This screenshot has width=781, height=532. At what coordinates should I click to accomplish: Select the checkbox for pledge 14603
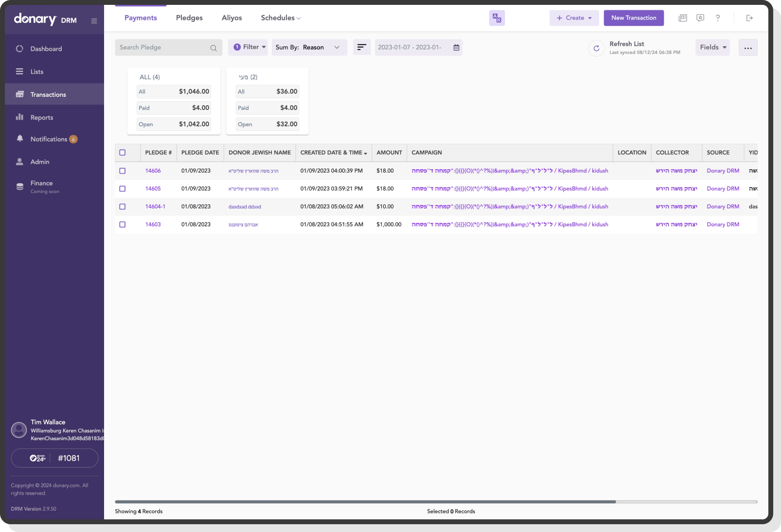pyautogui.click(x=123, y=224)
